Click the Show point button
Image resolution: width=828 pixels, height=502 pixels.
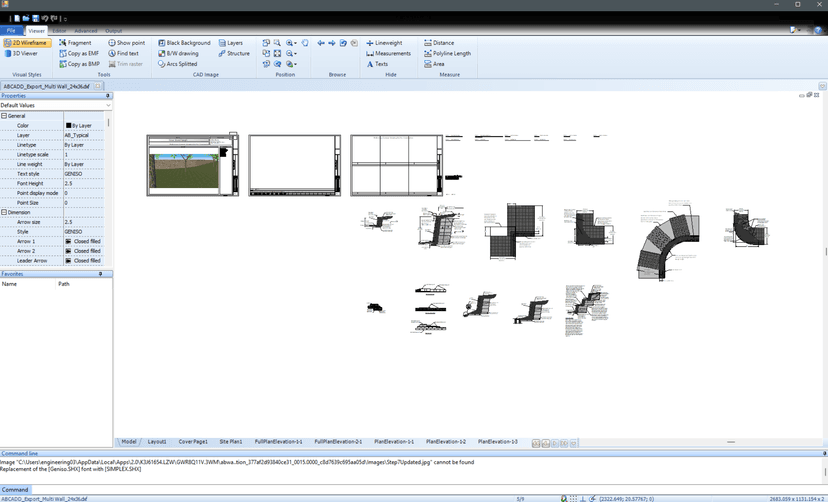pos(130,43)
